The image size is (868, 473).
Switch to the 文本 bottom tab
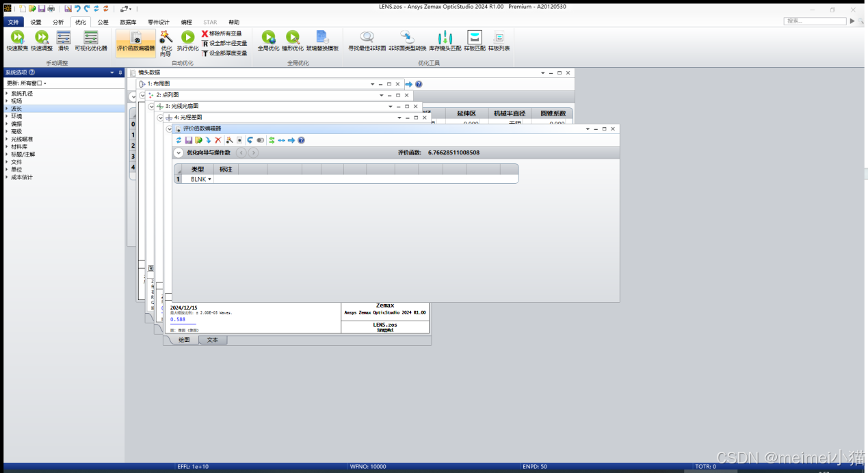(212, 340)
